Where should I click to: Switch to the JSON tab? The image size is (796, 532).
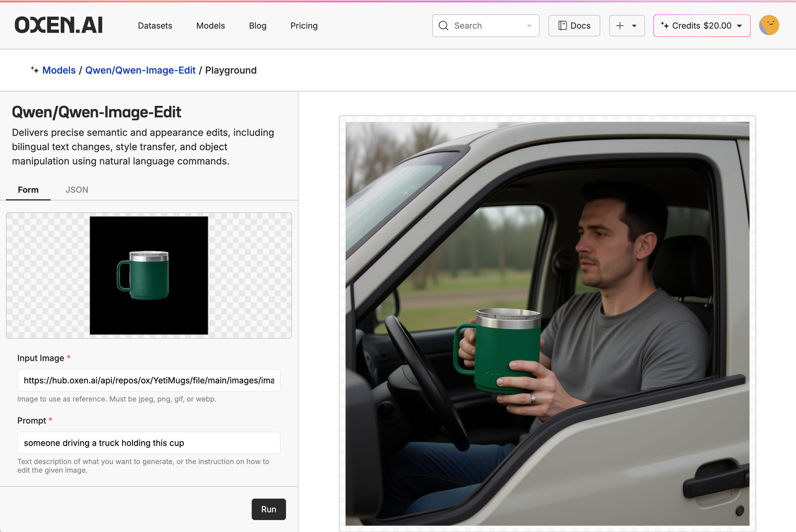(77, 190)
